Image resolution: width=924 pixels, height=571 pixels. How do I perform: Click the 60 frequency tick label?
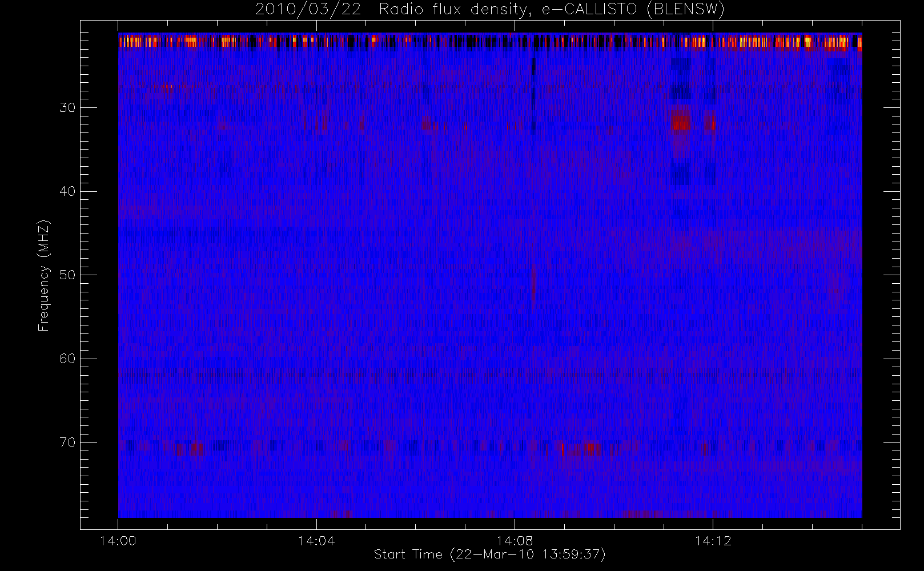click(x=67, y=359)
